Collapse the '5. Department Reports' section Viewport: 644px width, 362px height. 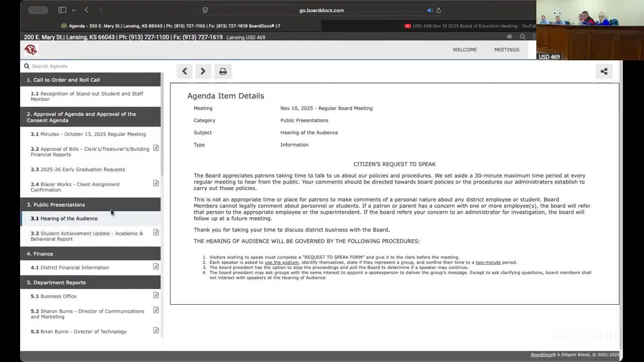(91, 282)
